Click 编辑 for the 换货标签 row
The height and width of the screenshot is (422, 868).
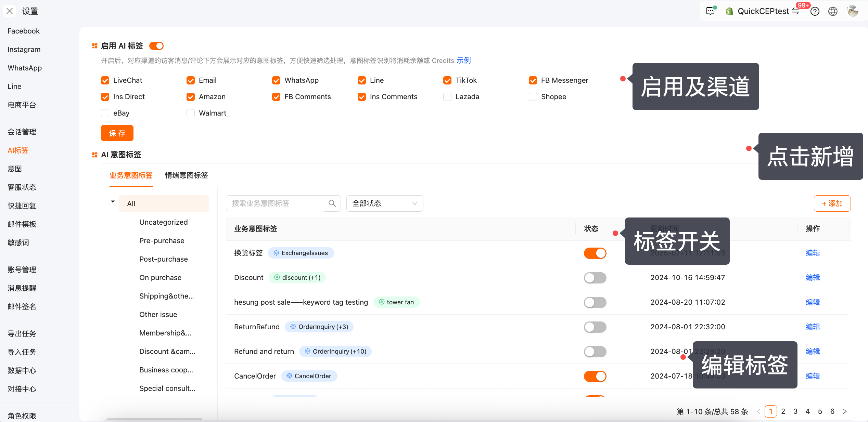point(813,253)
